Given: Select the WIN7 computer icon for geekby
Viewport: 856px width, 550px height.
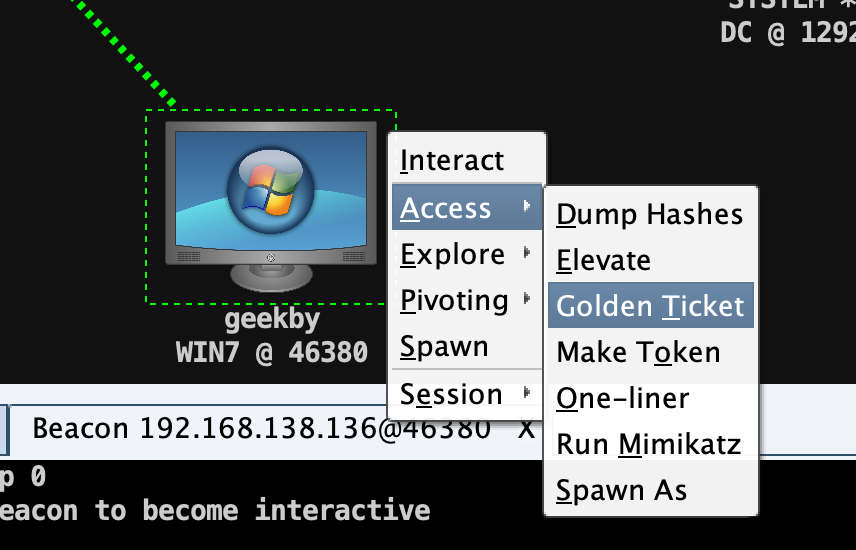Looking at the screenshot, I should (271, 206).
